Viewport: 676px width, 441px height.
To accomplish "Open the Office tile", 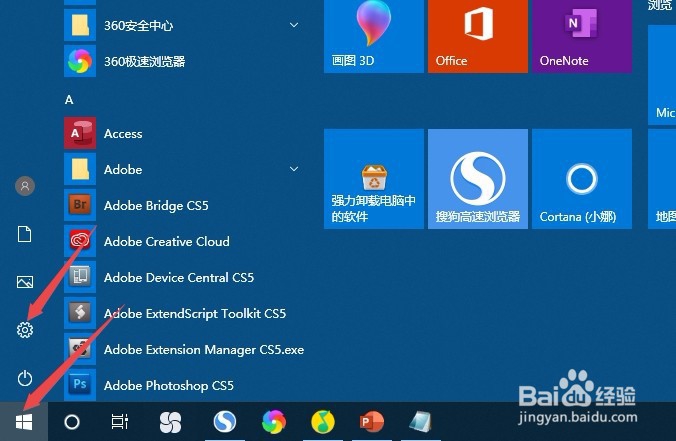I will (x=478, y=36).
